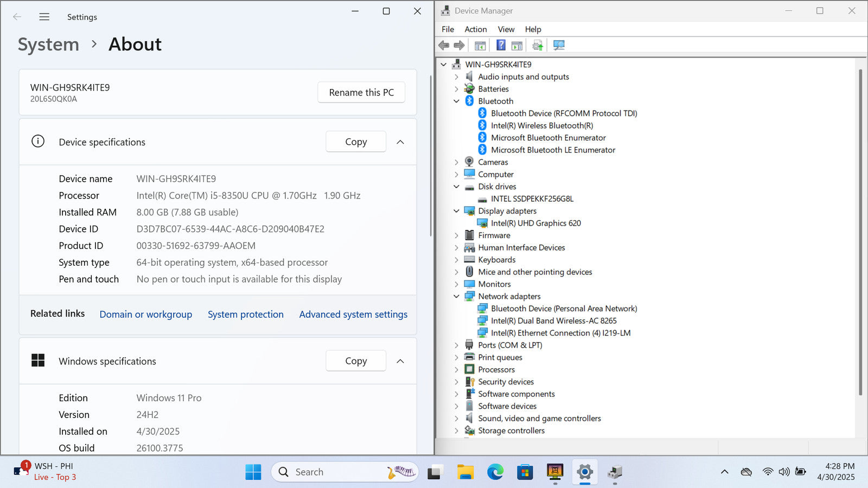Open Microsoft Edge from the taskbar

click(495, 472)
